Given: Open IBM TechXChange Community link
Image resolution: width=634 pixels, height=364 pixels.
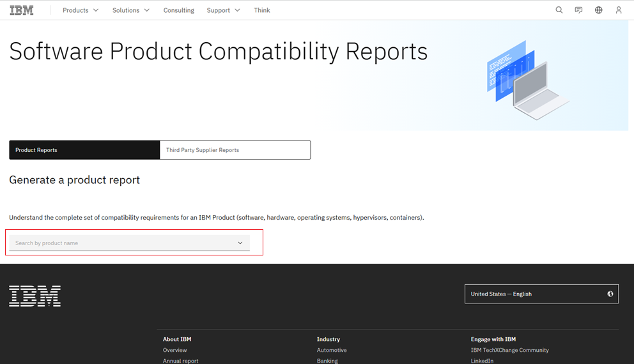Looking at the screenshot, I should click(x=509, y=350).
